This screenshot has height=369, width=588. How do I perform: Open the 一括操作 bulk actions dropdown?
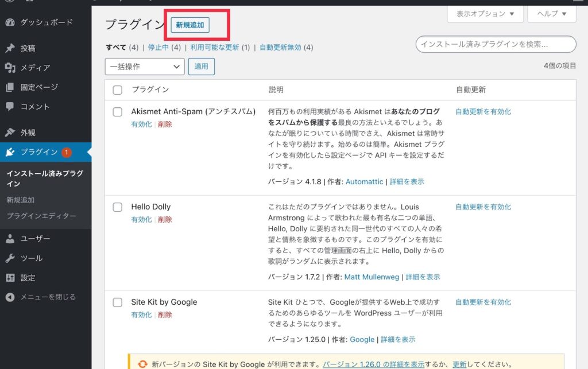point(144,67)
